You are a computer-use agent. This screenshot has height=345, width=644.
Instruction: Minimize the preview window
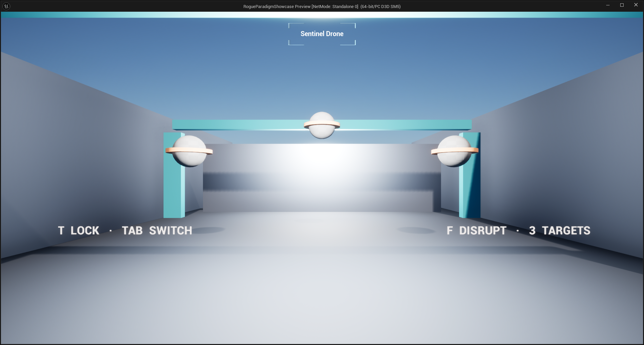608,5
